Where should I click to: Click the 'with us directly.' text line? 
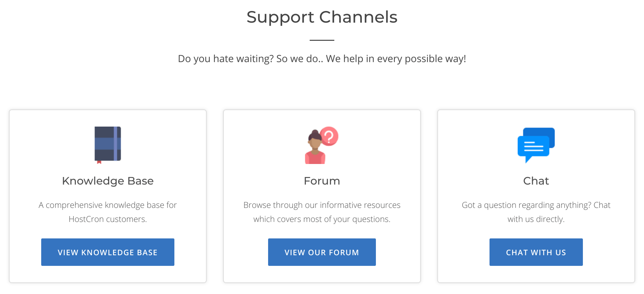click(536, 219)
